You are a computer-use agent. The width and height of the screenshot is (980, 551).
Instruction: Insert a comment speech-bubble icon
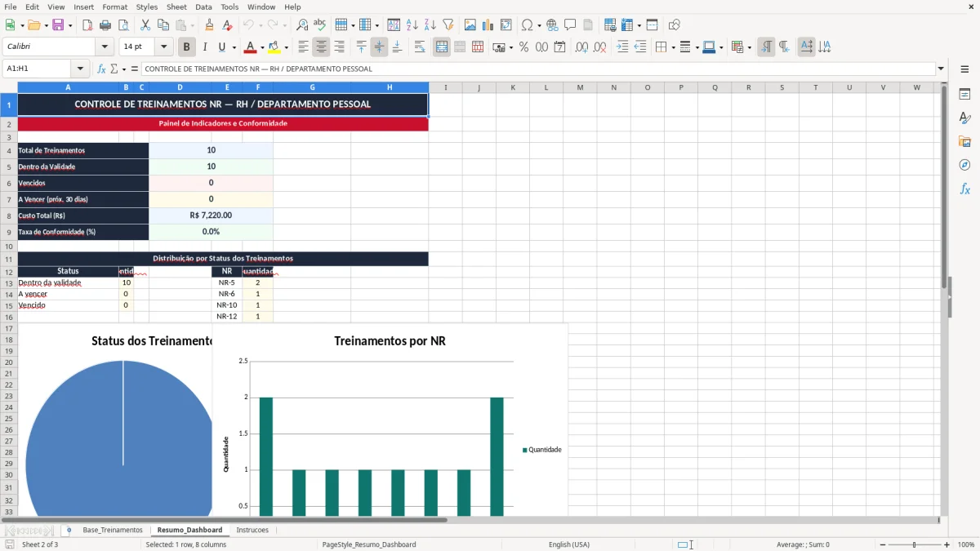(x=570, y=25)
